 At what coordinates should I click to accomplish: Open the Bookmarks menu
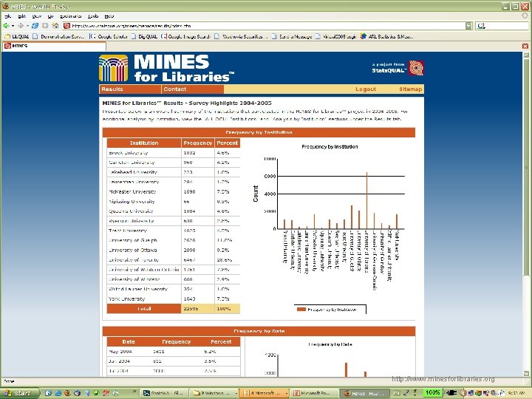[x=71, y=16]
